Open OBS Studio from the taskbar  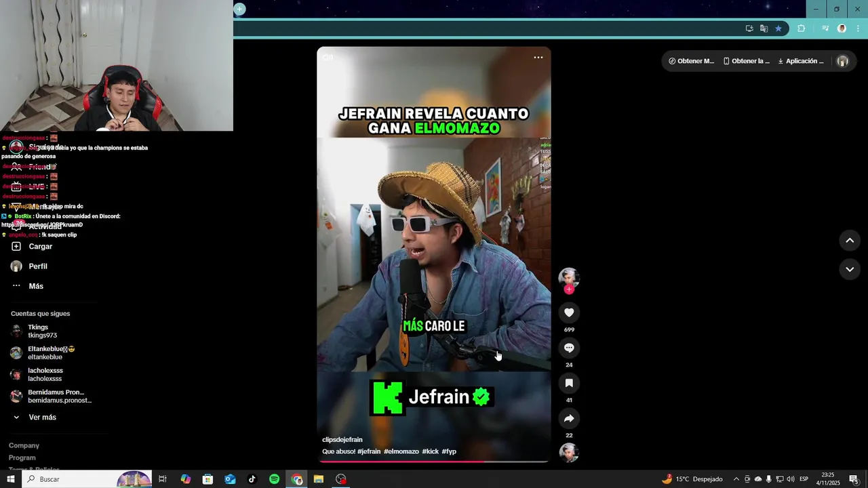341,479
